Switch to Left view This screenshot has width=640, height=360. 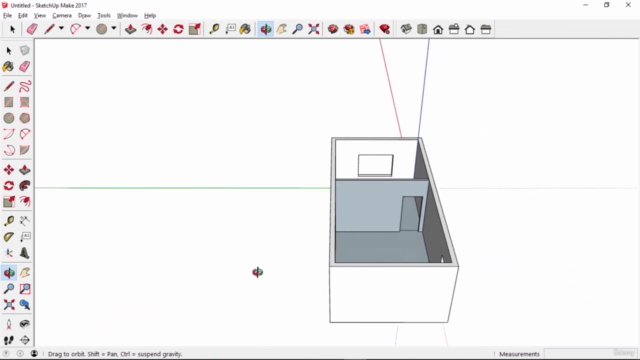tap(486, 29)
